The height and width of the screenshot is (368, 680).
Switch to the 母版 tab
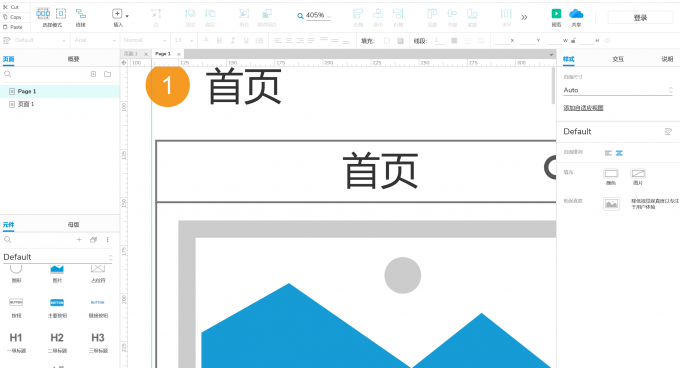click(73, 225)
